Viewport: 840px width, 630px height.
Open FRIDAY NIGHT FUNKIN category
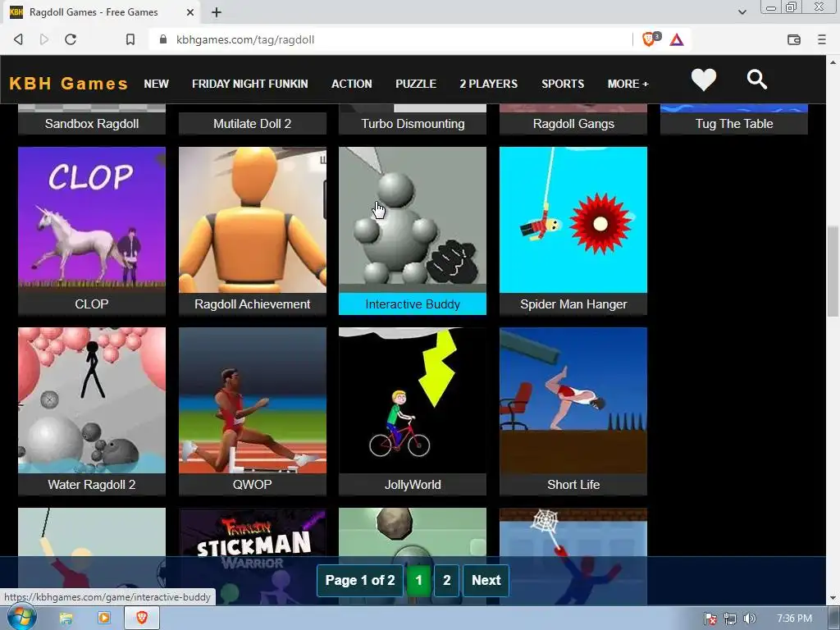[249, 84]
